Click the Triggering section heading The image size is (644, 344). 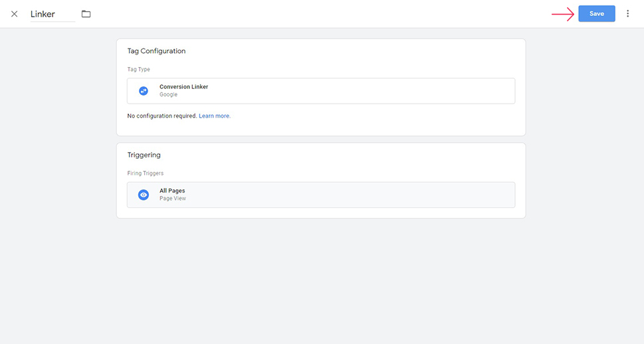(144, 155)
